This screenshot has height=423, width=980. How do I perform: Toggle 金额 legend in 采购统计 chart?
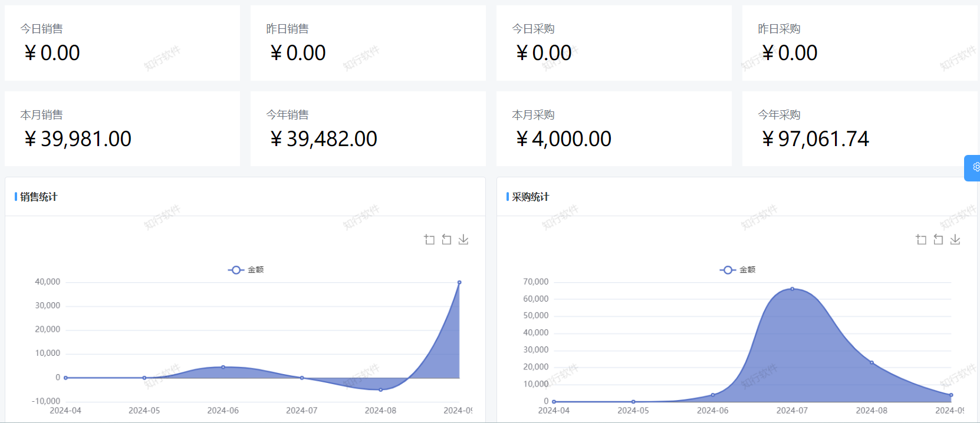[738, 270]
